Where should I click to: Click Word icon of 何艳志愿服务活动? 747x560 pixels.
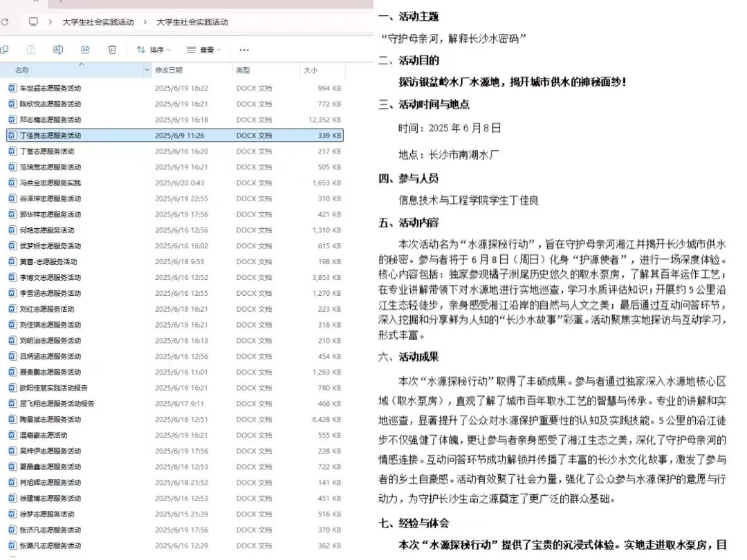coord(13,230)
